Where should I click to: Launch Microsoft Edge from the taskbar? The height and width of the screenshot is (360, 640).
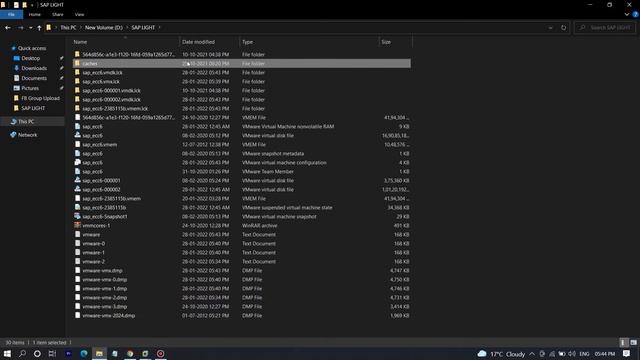coord(84,353)
